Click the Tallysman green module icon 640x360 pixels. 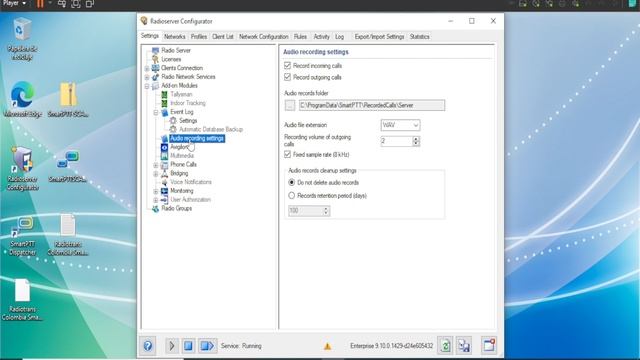coord(164,94)
